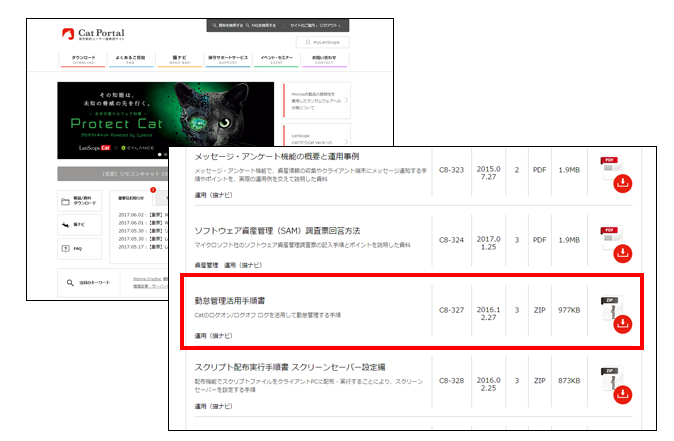The width and height of the screenshot is (674, 441).
Task: Click the PDF file icon for C8-323
Action: (x=610, y=165)
